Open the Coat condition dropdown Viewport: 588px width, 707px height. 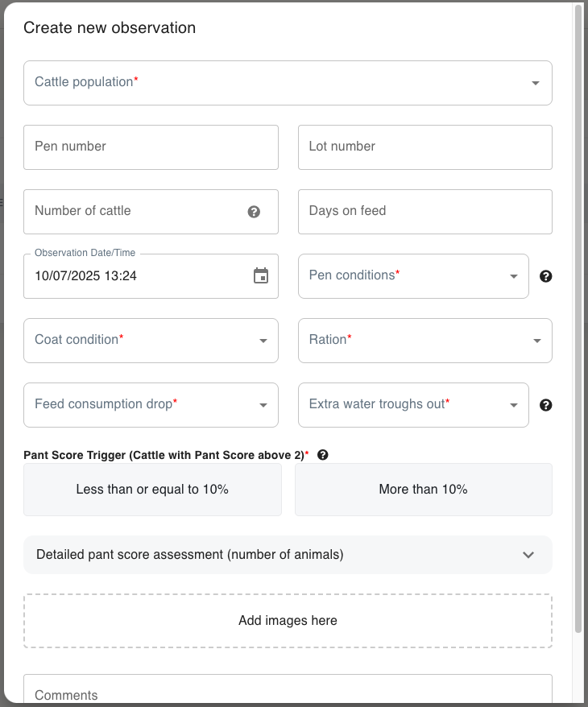click(x=151, y=341)
